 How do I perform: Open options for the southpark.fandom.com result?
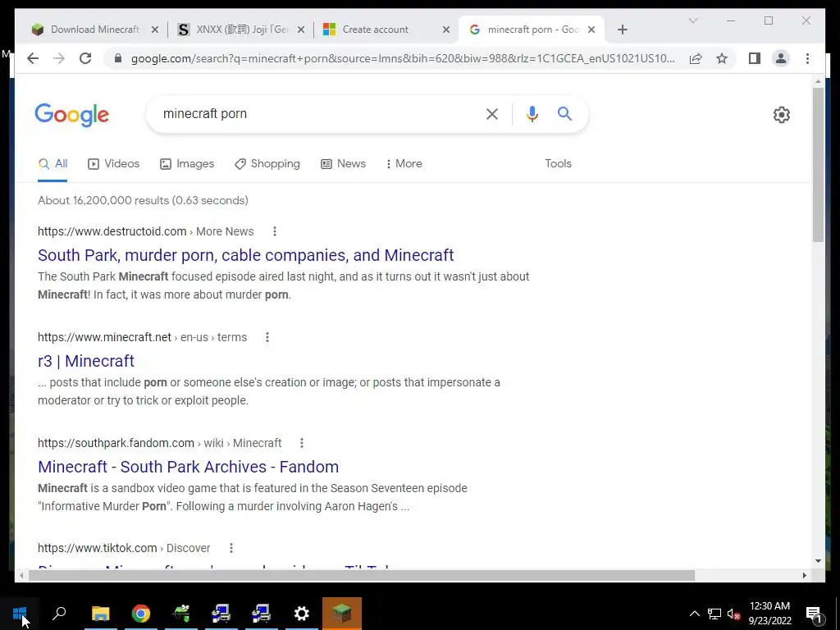coord(302,443)
